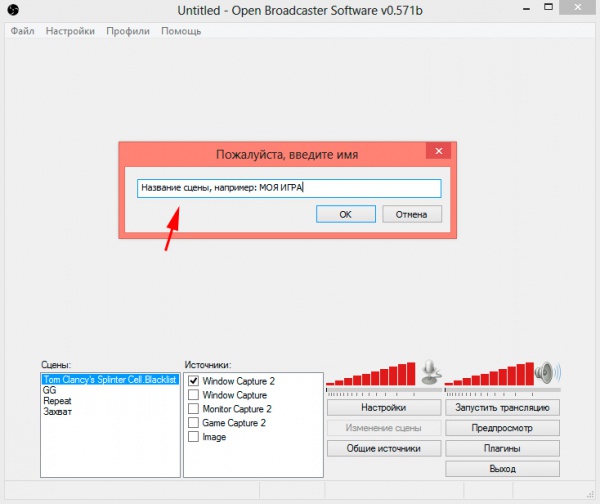Close the name dialog with X

pyautogui.click(x=437, y=153)
